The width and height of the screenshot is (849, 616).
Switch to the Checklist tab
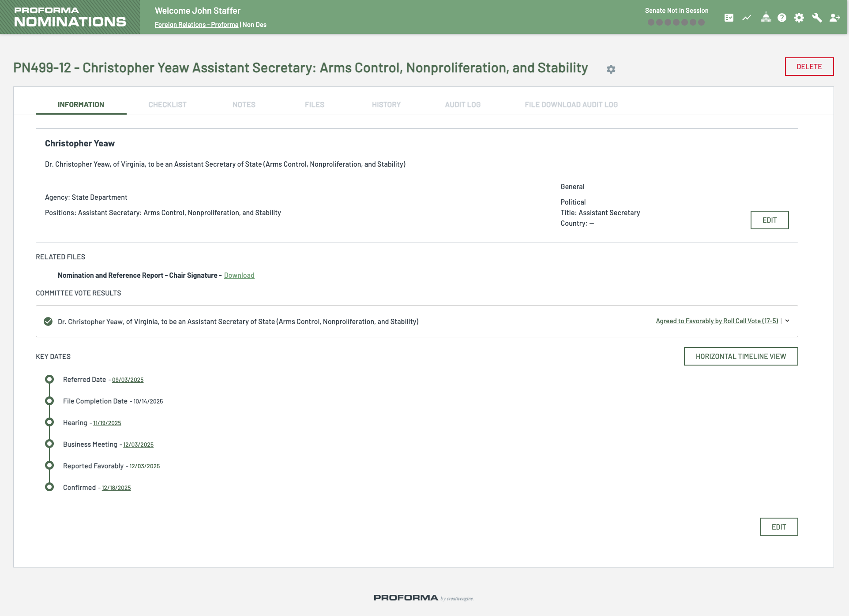coord(167,105)
